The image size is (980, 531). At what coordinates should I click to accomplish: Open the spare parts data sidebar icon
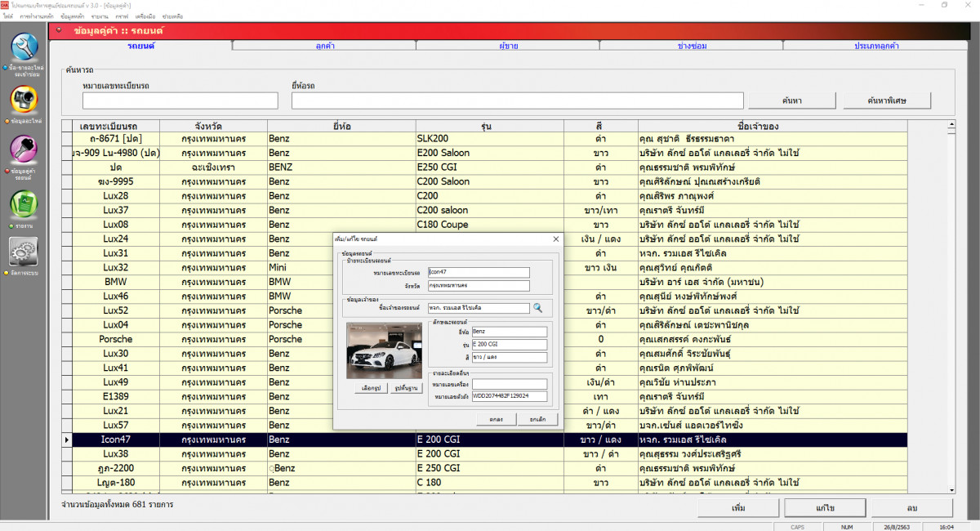(24, 100)
